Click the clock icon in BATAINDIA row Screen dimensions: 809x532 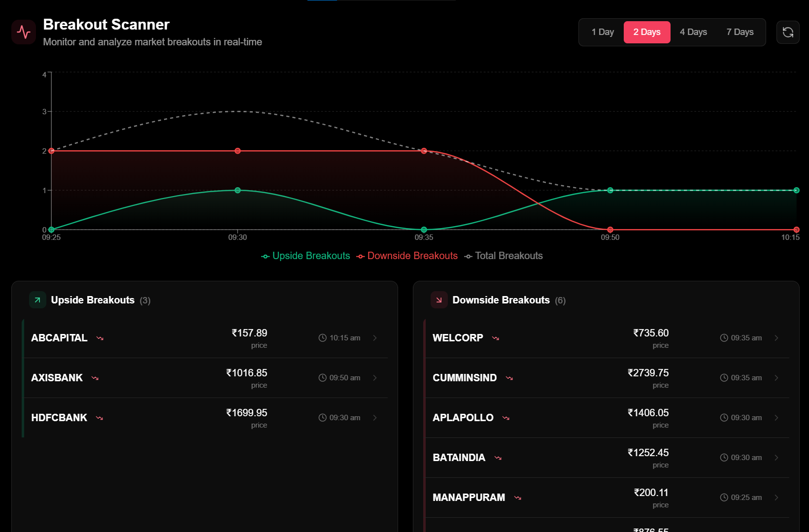click(x=724, y=458)
